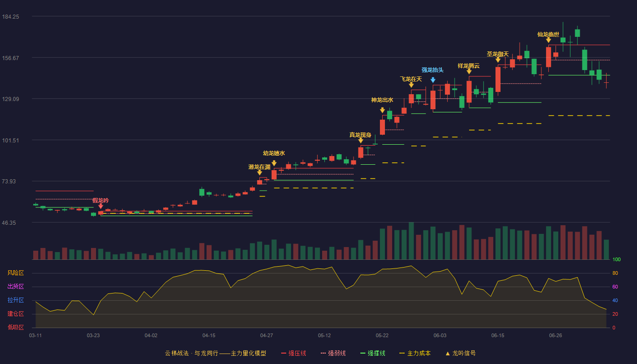Screen dimensions: 637x364
Task: Click the 80 indicator scale label
Action: (x=615, y=273)
